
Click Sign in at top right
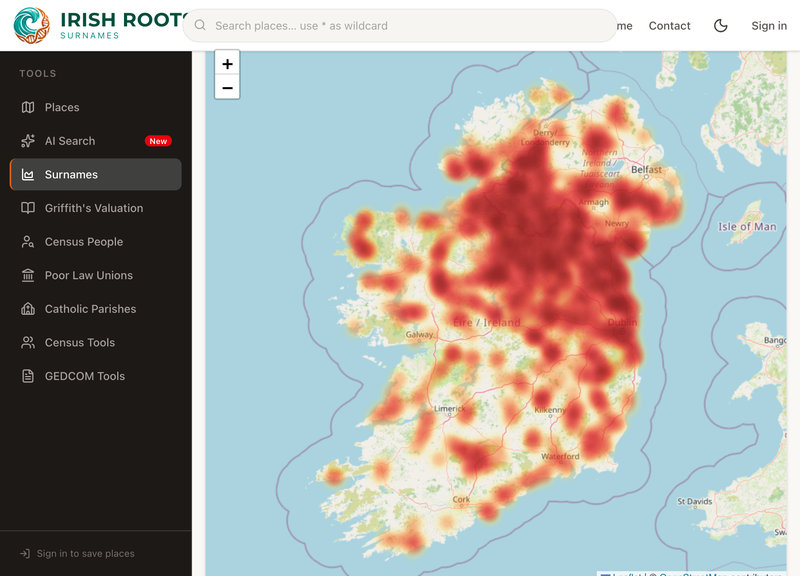[x=769, y=26]
